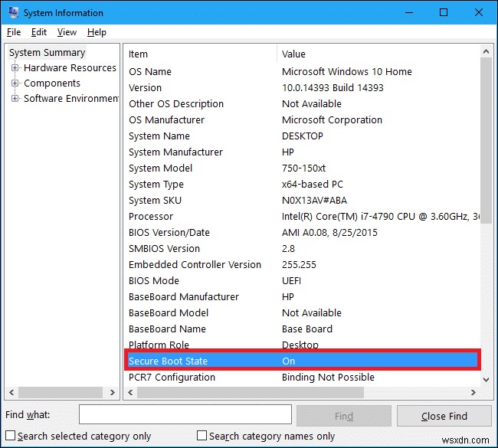498x448 pixels.
Task: Check Search category names only
Action: click(x=201, y=435)
